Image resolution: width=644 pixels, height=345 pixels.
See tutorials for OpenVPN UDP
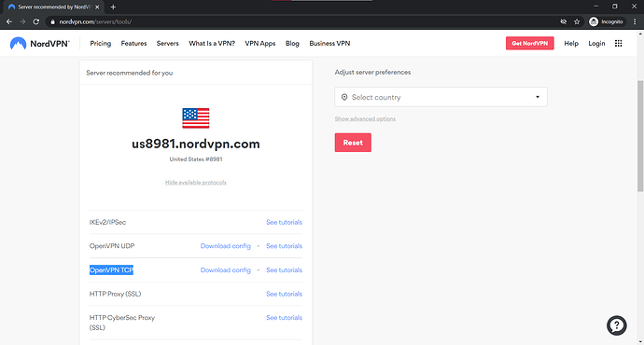click(x=284, y=246)
